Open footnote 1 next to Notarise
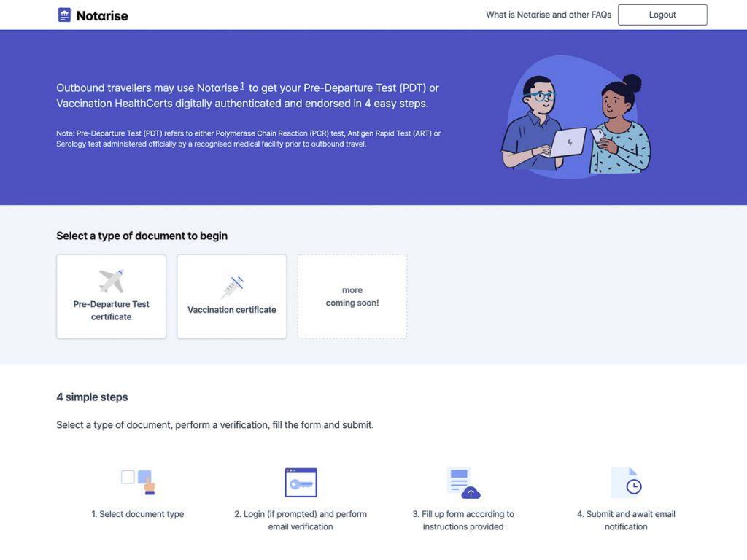The image size is (747, 560). pos(242,86)
